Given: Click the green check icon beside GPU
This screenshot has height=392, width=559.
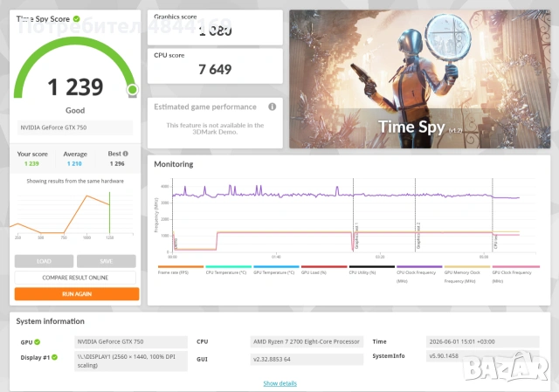Looking at the screenshot, I should (x=37, y=341).
